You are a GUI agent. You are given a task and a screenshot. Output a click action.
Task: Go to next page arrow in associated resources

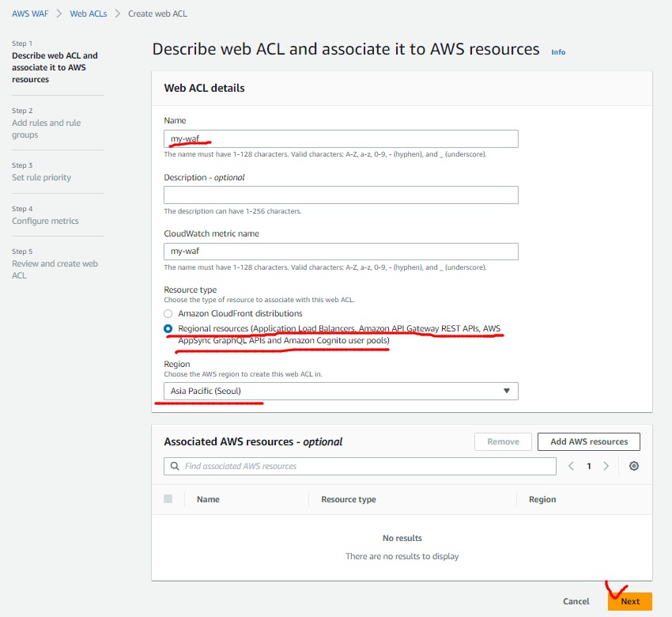point(606,466)
